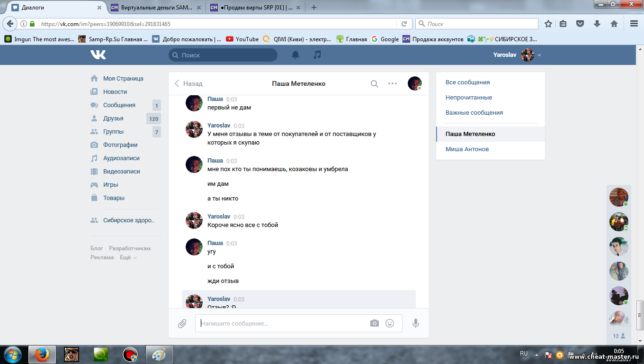Click the camera icon in message box

click(x=375, y=323)
